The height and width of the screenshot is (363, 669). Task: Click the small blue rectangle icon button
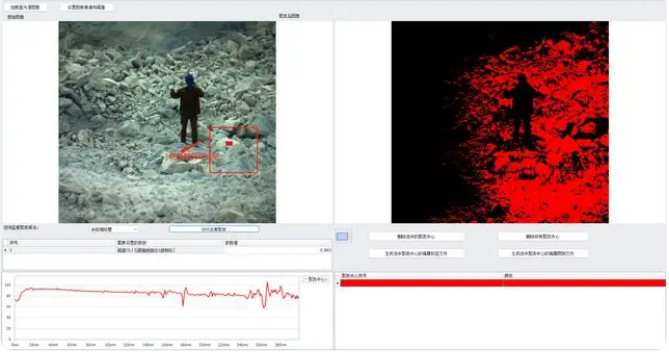pos(342,237)
